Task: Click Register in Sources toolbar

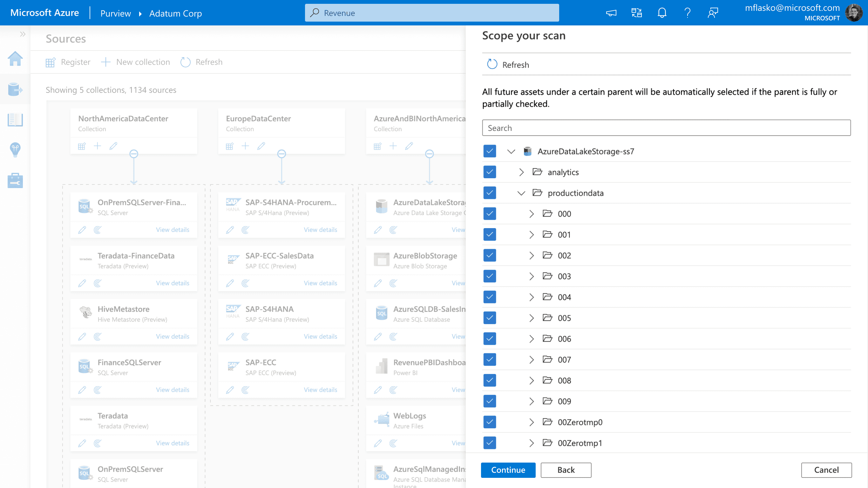Action: (x=68, y=62)
